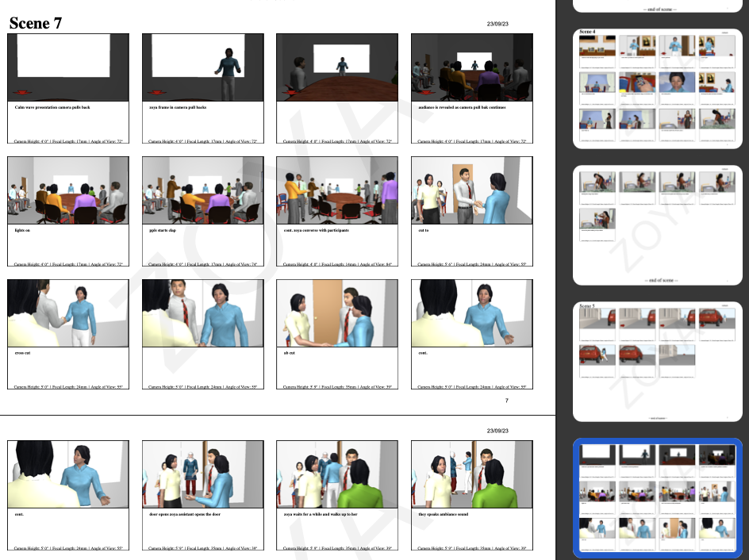The height and width of the screenshot is (560, 749).
Task: Click the "door opens zoya assistant" frame
Action: click(202, 474)
